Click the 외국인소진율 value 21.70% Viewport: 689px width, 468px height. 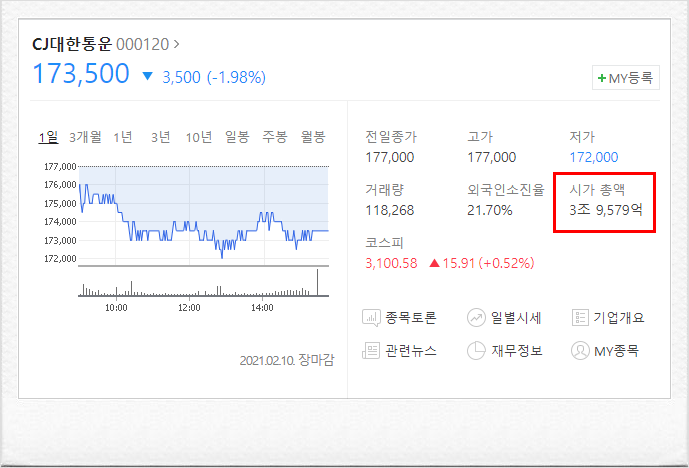click(490, 210)
